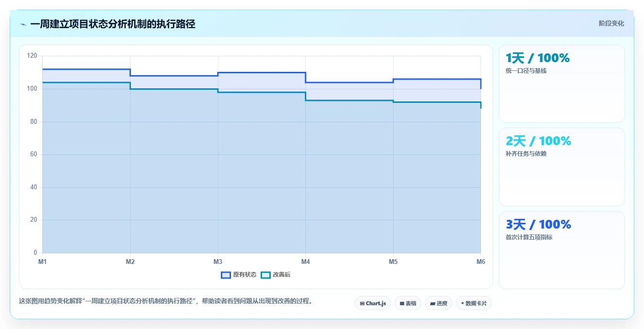Select the 数据卡片 tag
The height and width of the screenshot is (329, 644).
pos(474,303)
